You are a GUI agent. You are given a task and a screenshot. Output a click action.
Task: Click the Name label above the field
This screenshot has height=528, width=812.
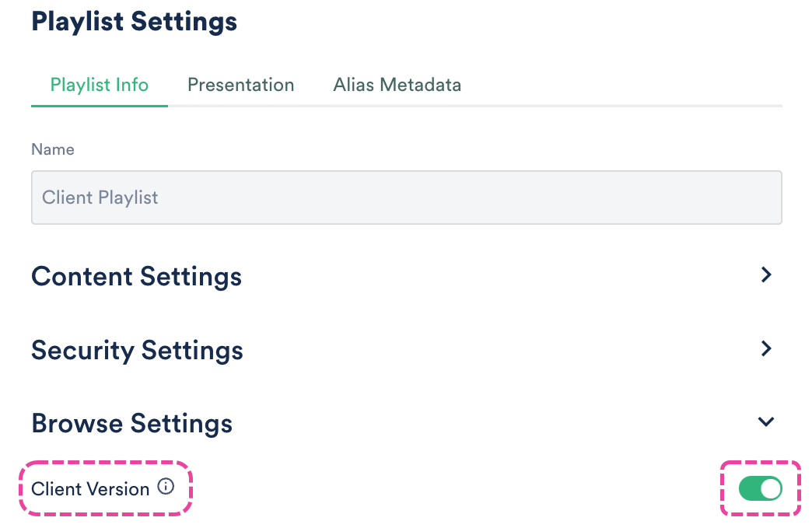[53, 149]
